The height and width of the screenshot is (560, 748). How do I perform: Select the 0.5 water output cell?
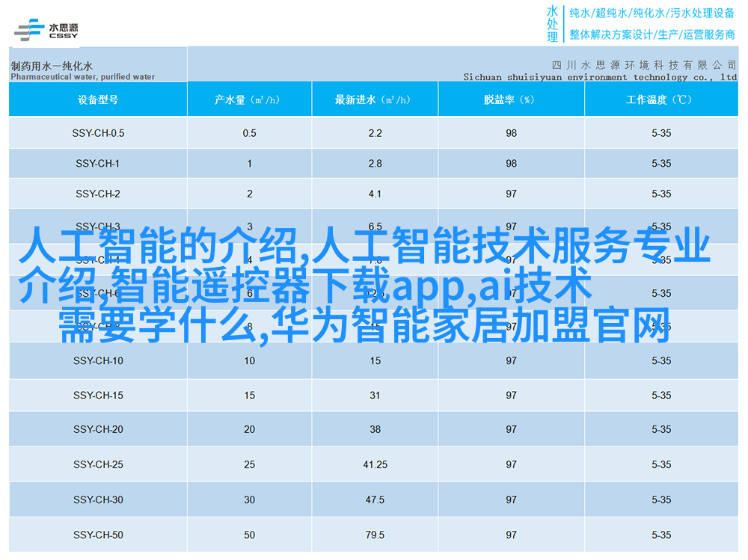point(250,133)
